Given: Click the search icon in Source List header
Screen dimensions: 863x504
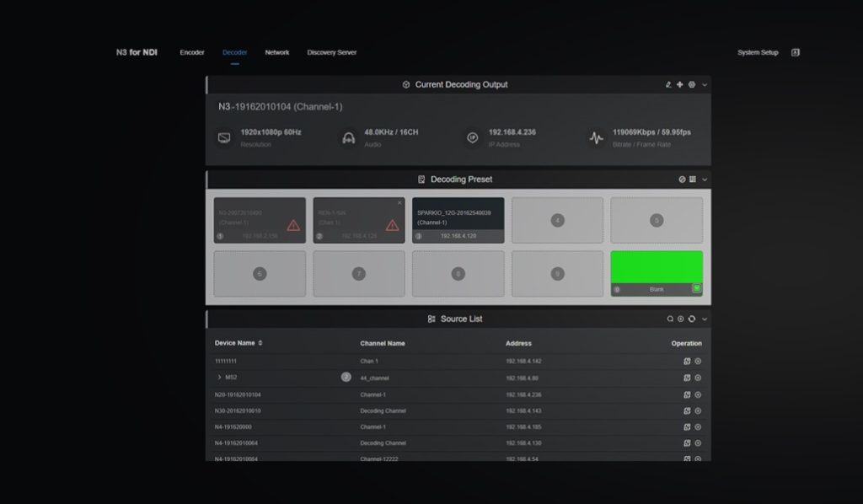Looking at the screenshot, I should pyautogui.click(x=670, y=319).
